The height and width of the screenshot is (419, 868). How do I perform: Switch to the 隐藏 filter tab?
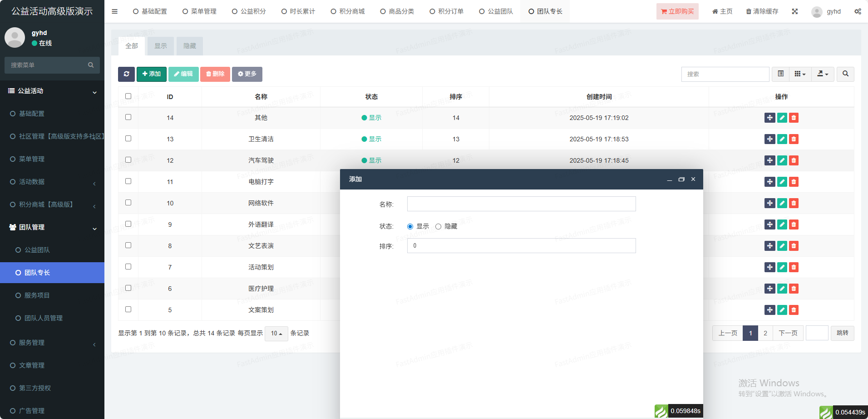point(189,46)
